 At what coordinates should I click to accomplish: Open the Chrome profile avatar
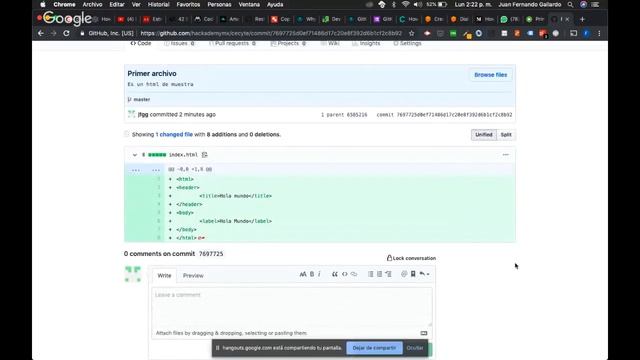click(x=586, y=33)
